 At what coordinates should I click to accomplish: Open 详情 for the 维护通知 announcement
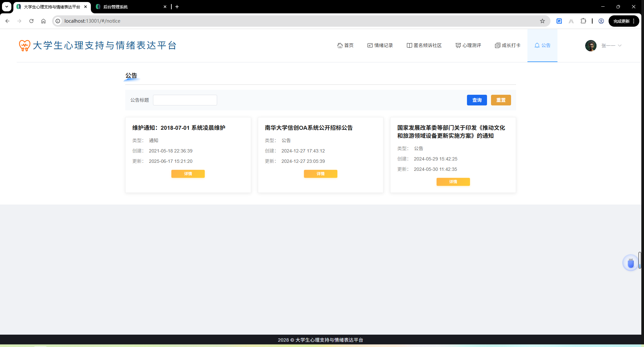pyautogui.click(x=188, y=173)
